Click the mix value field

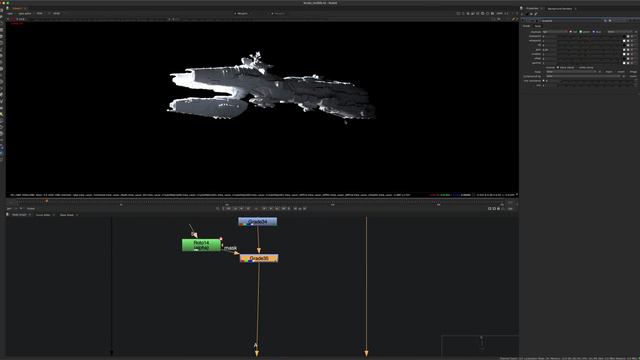pos(550,85)
